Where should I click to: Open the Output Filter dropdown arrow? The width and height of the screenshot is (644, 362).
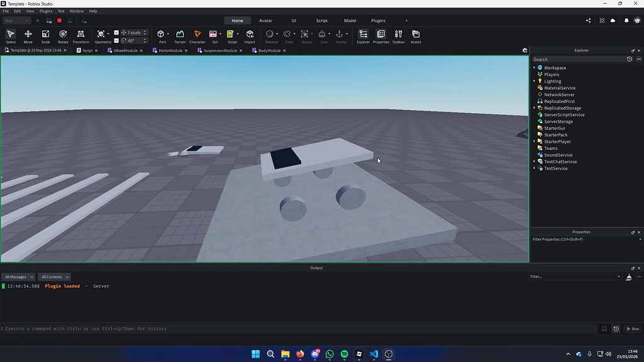coord(619,277)
